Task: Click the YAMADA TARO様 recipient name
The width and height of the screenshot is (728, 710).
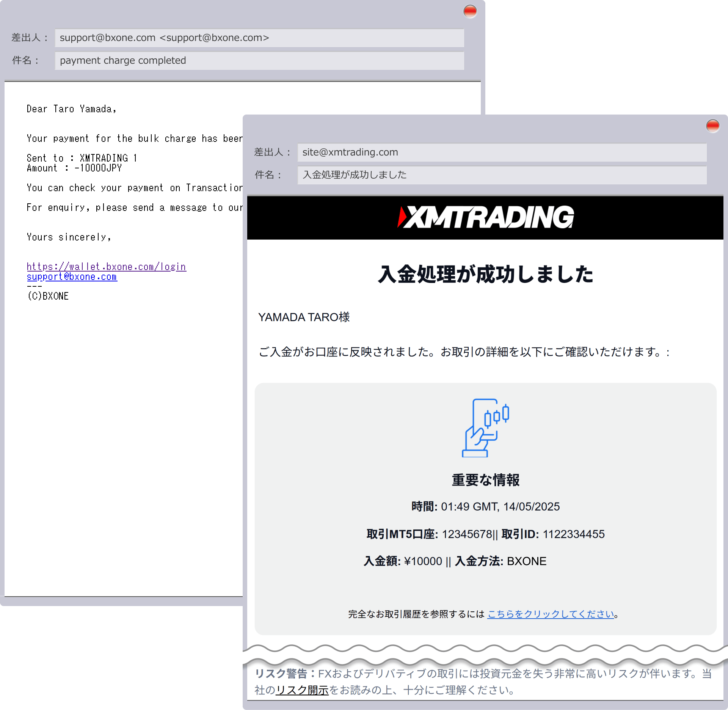Action: point(304,317)
